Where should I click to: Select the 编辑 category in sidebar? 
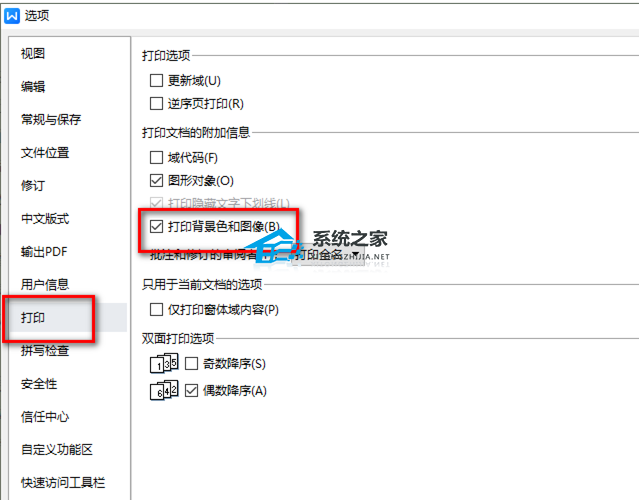pos(33,86)
